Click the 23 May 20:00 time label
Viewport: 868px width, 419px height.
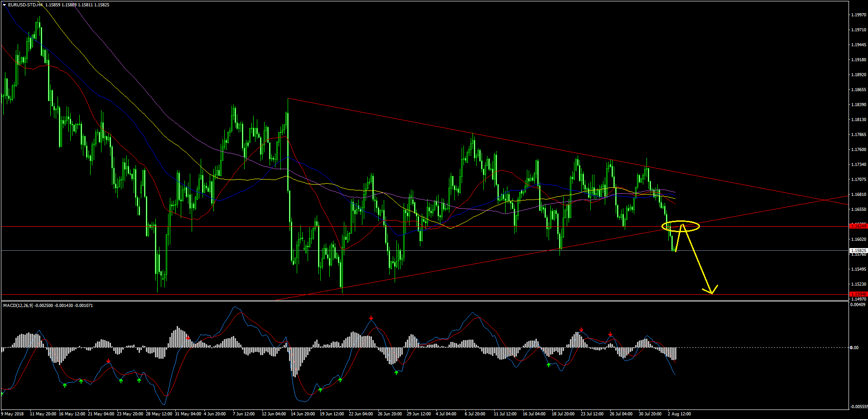(x=130, y=414)
